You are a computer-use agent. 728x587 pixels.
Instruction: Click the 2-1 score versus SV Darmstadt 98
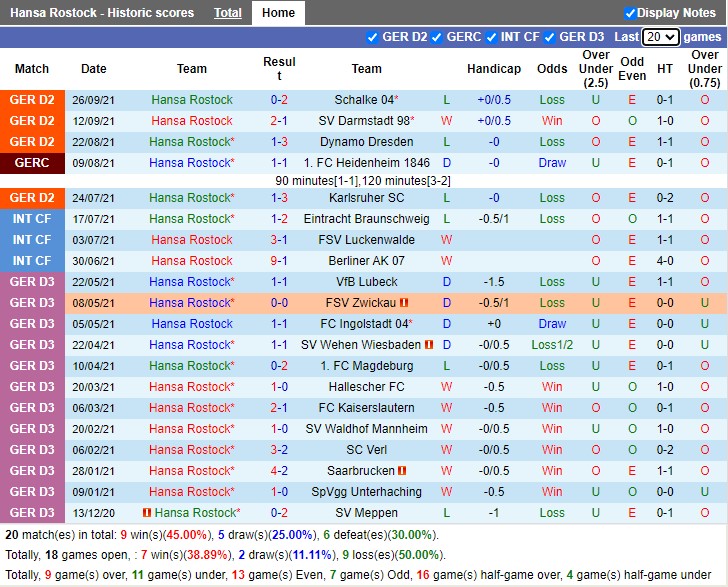[279, 121]
